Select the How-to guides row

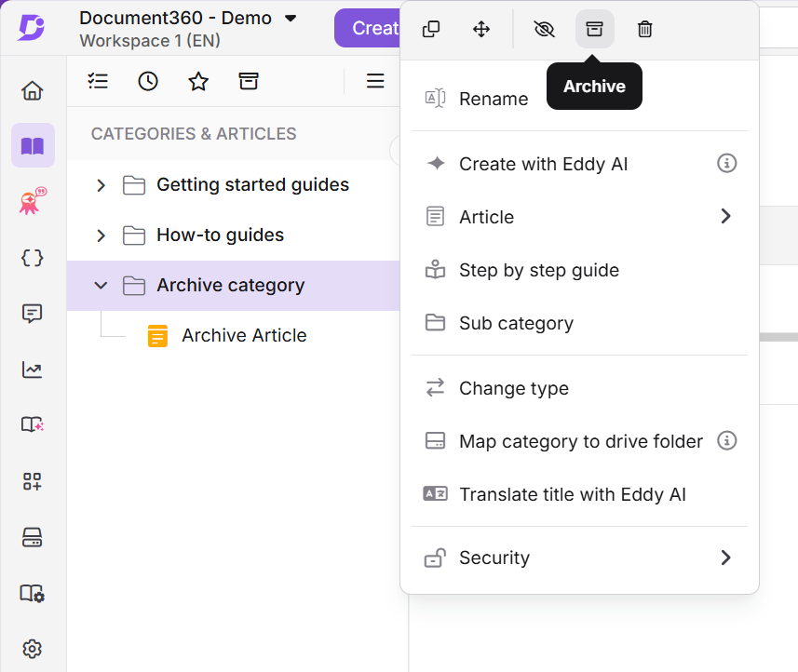(233, 235)
